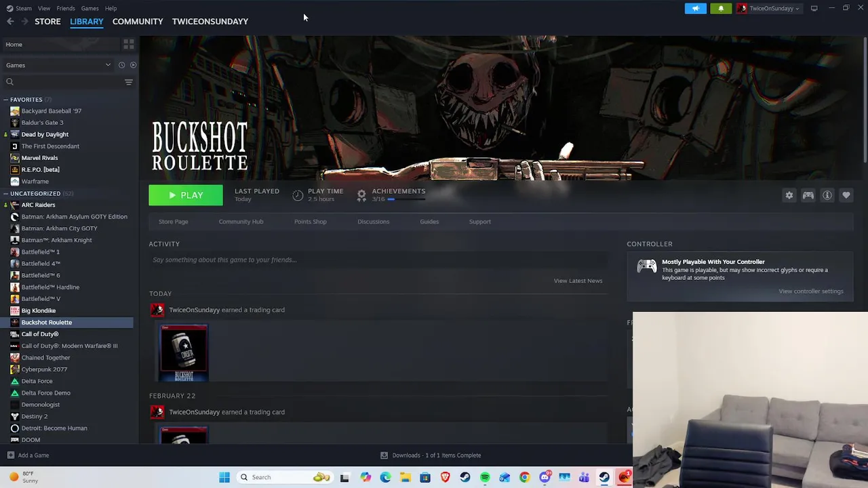
Task: Open today's trading card thumbnail
Action: [x=184, y=352]
